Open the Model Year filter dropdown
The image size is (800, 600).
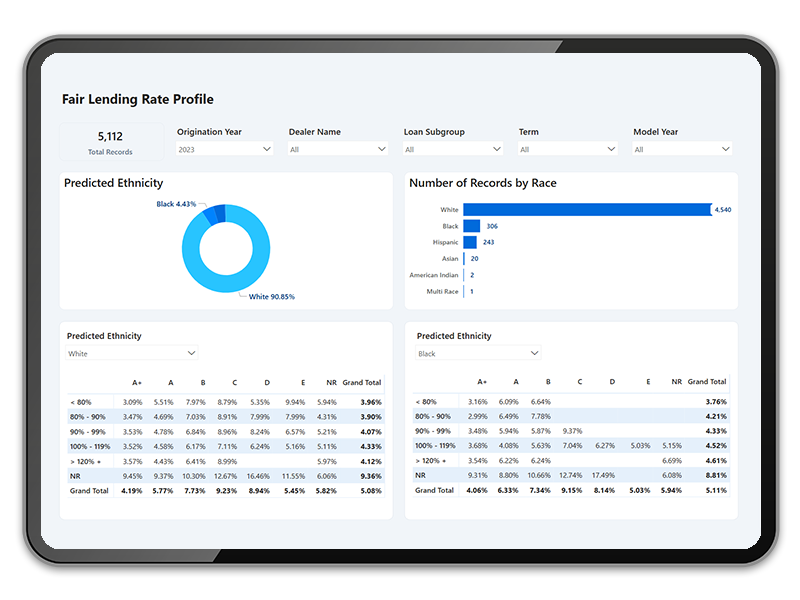tap(682, 149)
